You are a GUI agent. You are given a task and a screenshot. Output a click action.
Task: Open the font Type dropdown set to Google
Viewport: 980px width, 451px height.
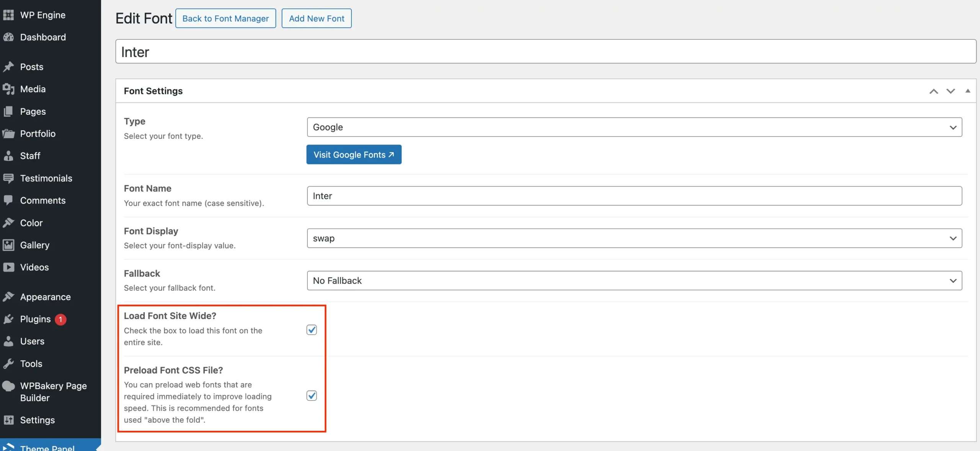634,127
